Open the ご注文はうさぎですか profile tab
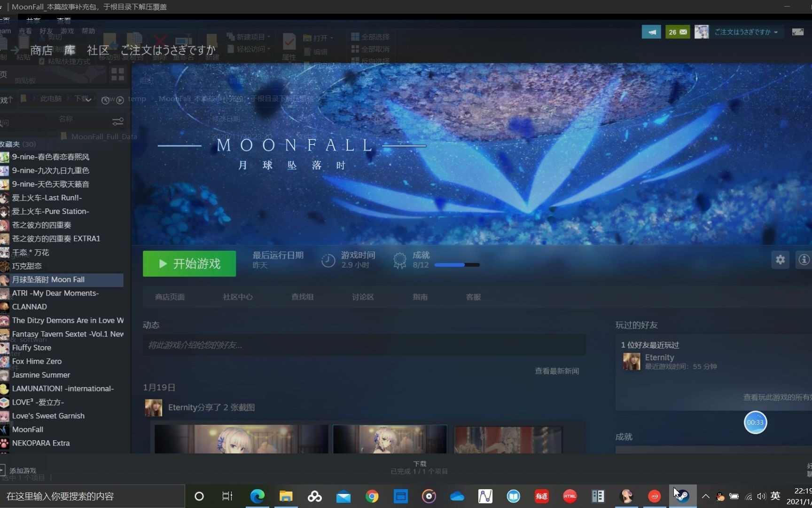 point(168,50)
